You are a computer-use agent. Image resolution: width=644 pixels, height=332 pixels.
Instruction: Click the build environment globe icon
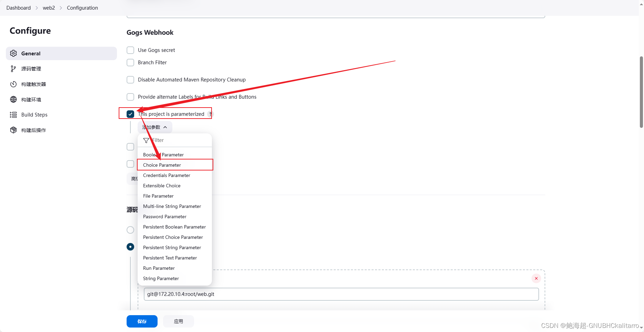coord(13,99)
